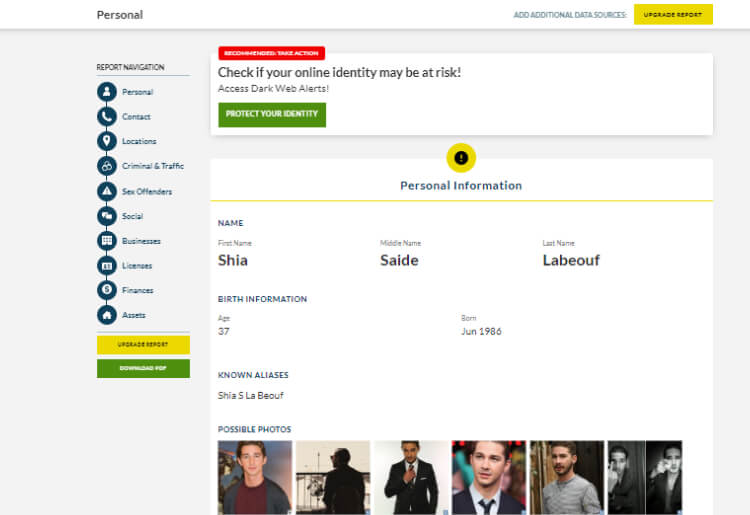Open the second photo of dark silhouette
750x515 pixels.
coord(333,477)
